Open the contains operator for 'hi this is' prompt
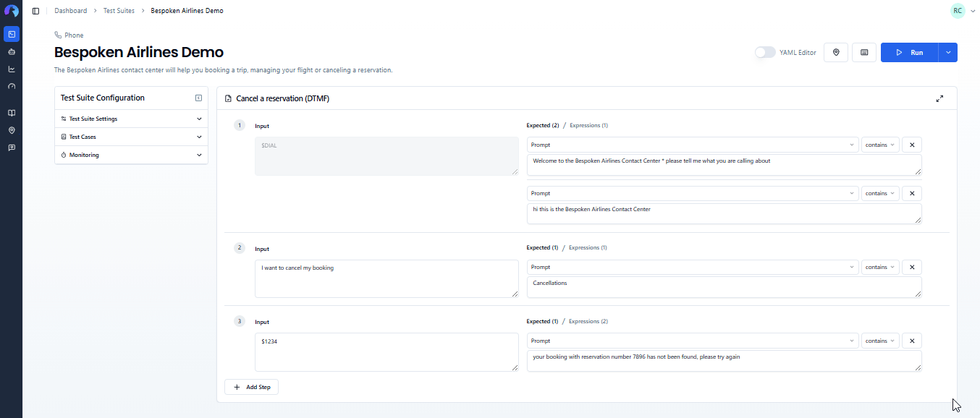 pyautogui.click(x=880, y=193)
